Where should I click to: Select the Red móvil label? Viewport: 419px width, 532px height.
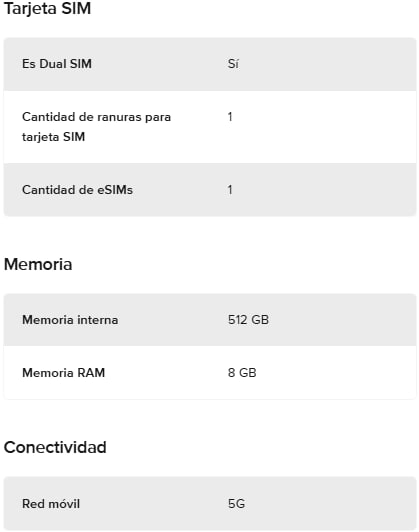51,504
